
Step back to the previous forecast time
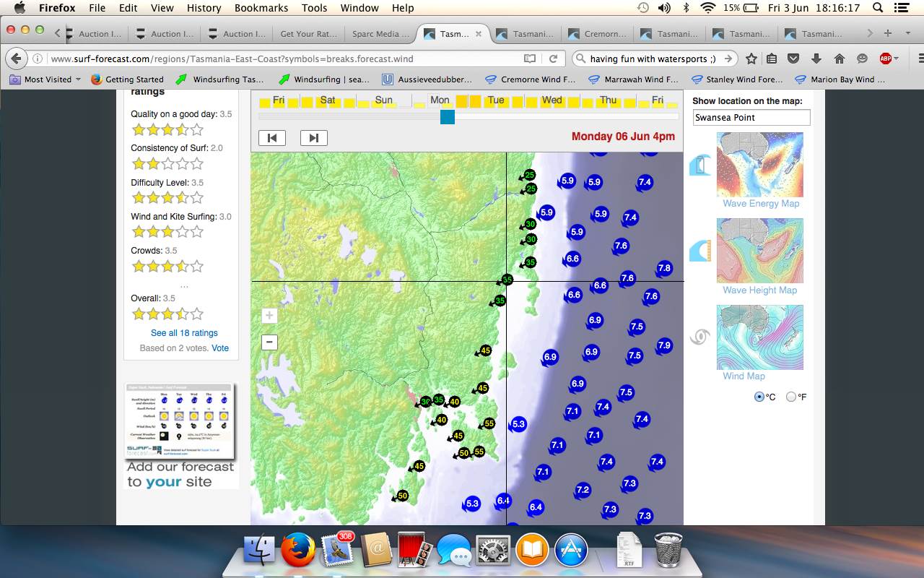pyautogui.click(x=272, y=138)
